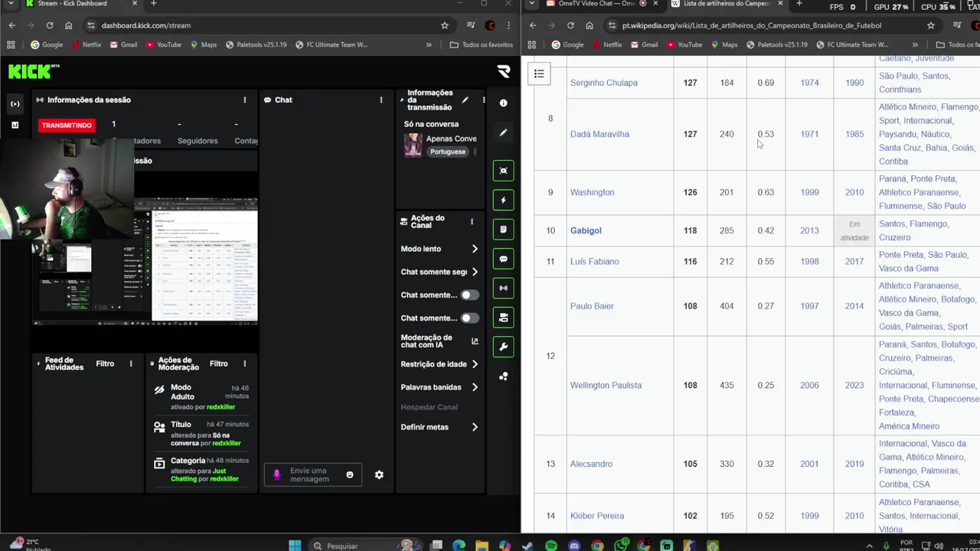Toggle the notes document sidebar icon
Viewport: 980px width, 551px height.
pyautogui.click(x=503, y=229)
